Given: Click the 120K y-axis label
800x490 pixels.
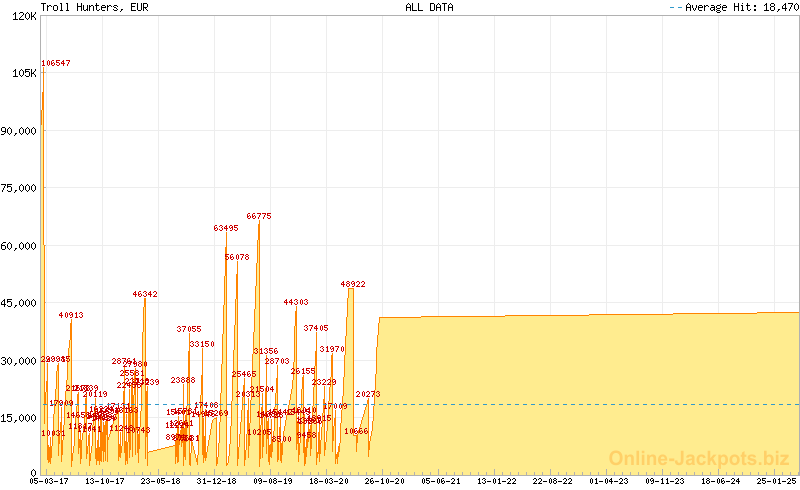Looking at the screenshot, I should [23, 16].
